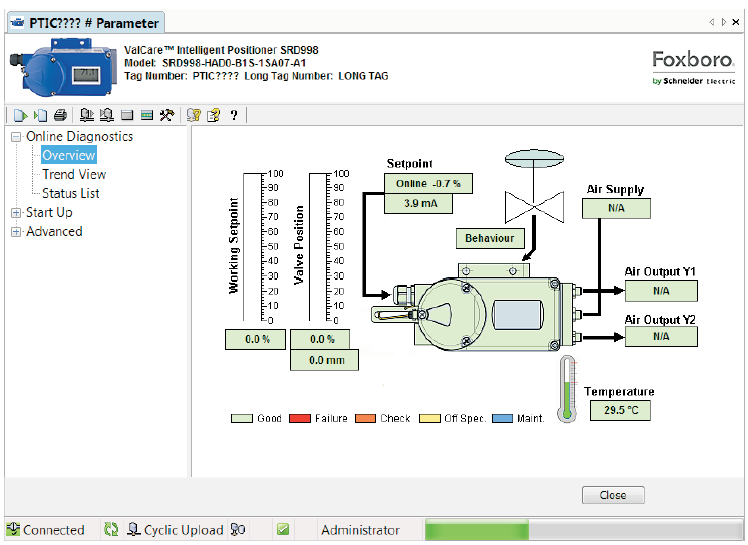
Task: Click the Setpoint 3.9 mA value field
Action: pos(418,203)
